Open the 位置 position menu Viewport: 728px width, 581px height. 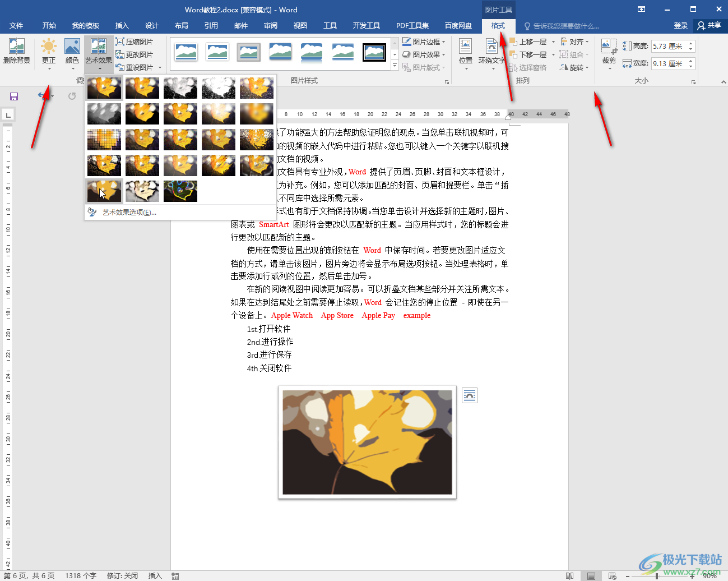click(466, 54)
